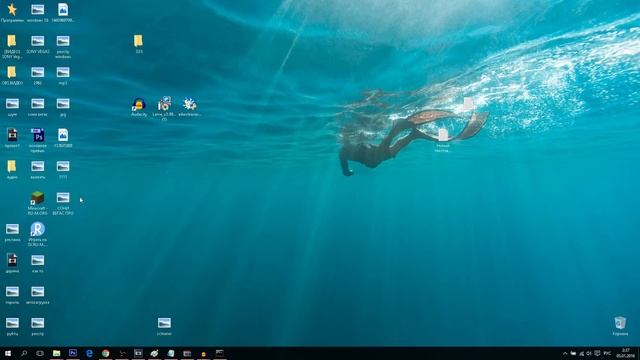Select the пароль image file icon

(12, 291)
